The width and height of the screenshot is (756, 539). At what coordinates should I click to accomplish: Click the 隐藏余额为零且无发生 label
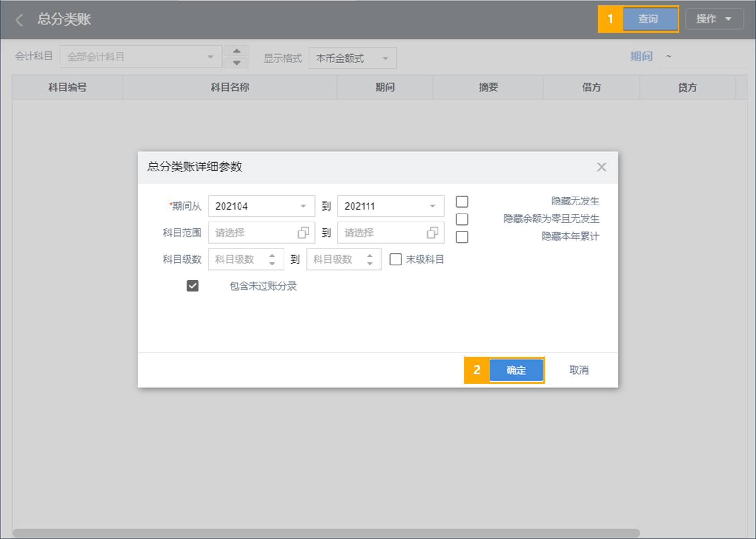(x=551, y=219)
